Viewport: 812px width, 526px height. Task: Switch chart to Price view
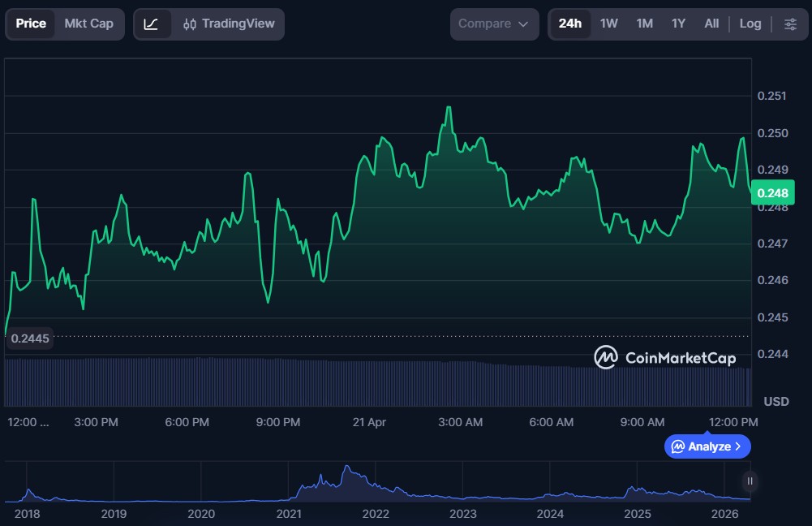click(31, 24)
